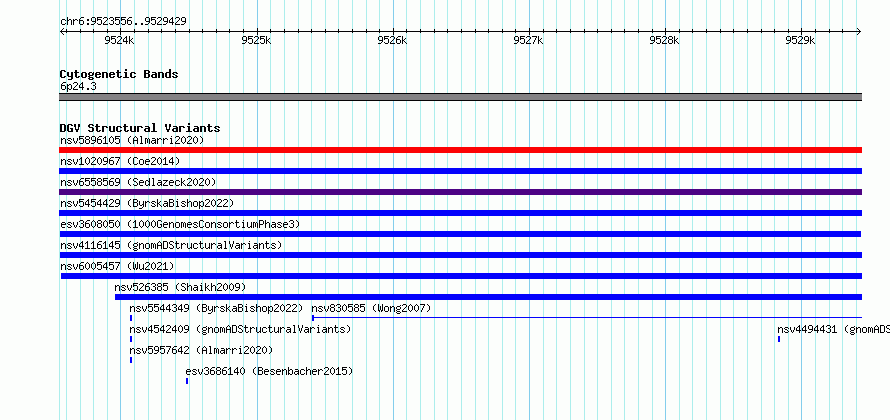Screen dimensions: 890x420
Task: Click the blue bar under nsv4116145
Action: click(460, 255)
